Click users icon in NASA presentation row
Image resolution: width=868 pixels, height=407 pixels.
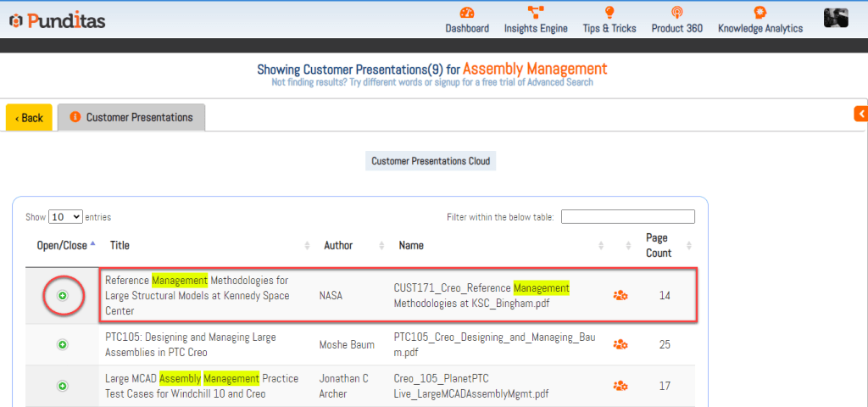tap(620, 295)
